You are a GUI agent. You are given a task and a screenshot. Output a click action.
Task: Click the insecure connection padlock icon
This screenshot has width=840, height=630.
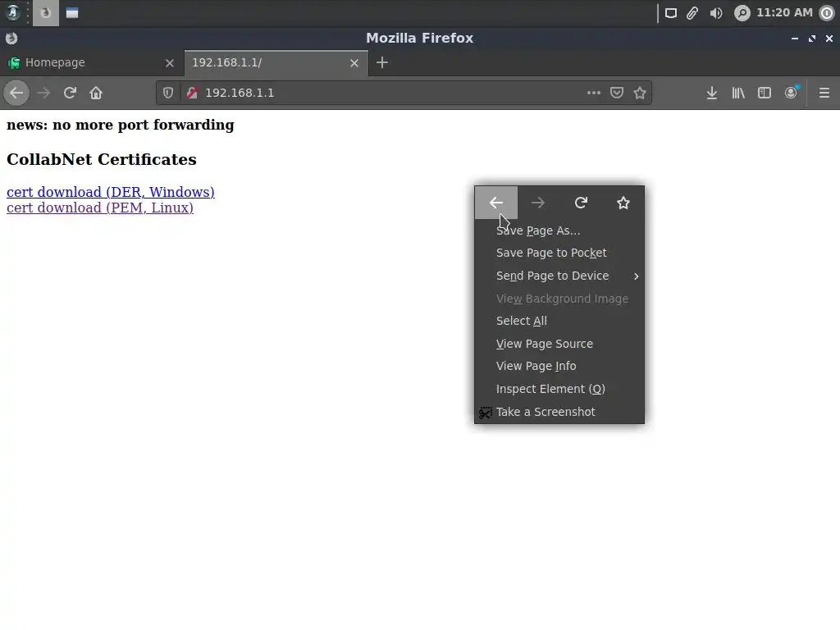(192, 93)
